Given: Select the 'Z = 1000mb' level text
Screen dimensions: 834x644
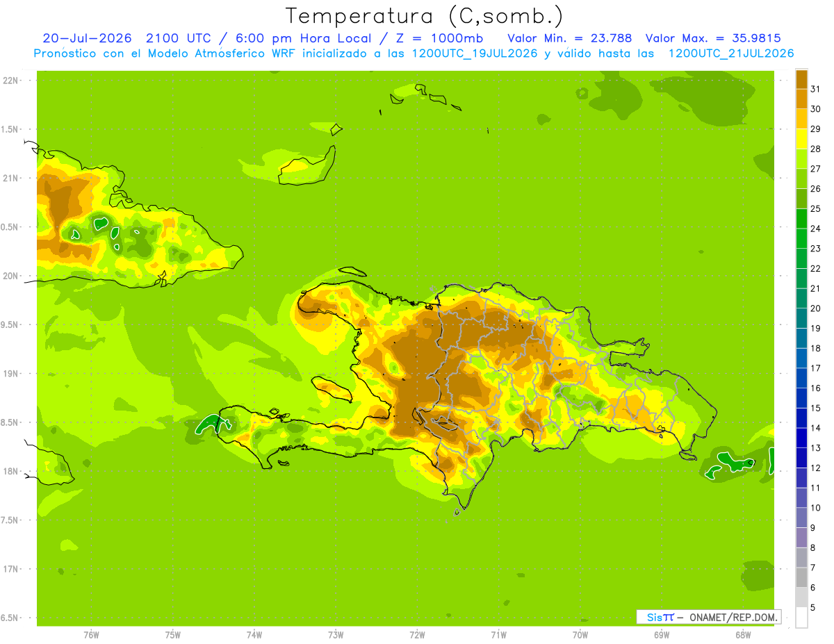Looking at the screenshot, I should (x=439, y=38).
